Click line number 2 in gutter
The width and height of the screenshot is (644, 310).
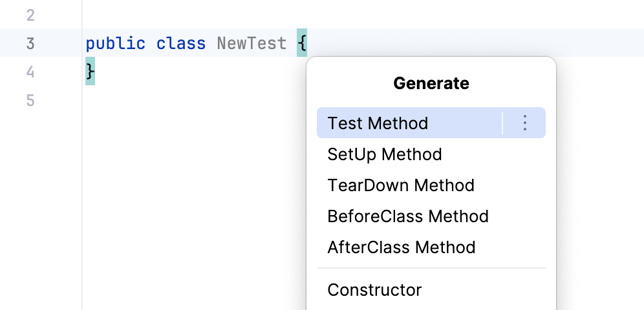(x=30, y=15)
